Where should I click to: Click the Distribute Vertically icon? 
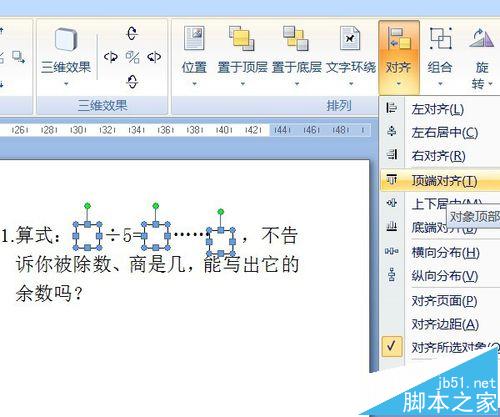point(392,275)
